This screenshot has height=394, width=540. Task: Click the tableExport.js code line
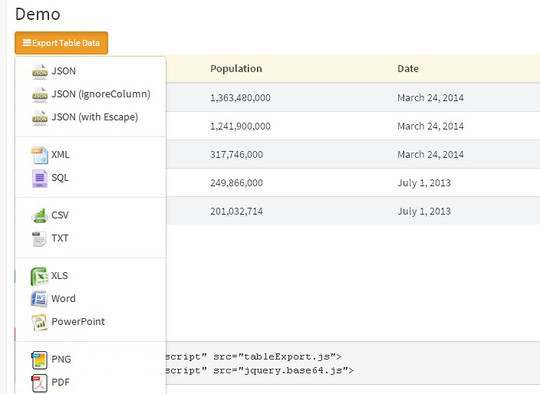click(x=253, y=356)
